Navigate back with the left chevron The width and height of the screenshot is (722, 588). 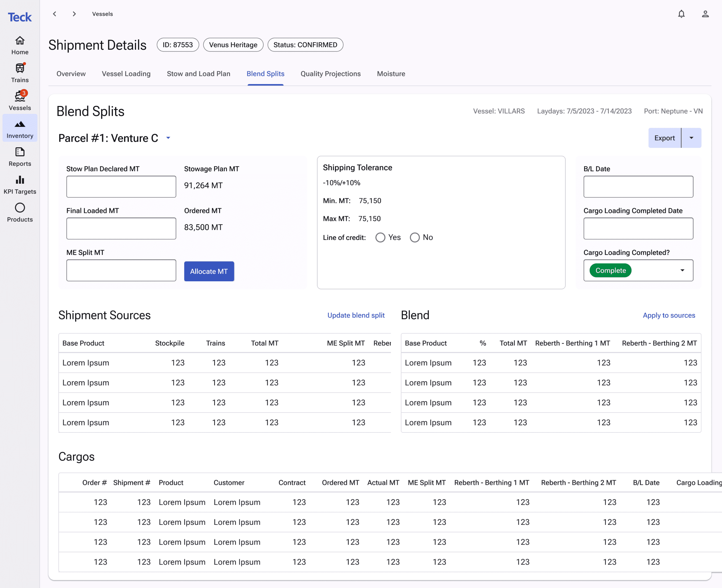(x=55, y=14)
